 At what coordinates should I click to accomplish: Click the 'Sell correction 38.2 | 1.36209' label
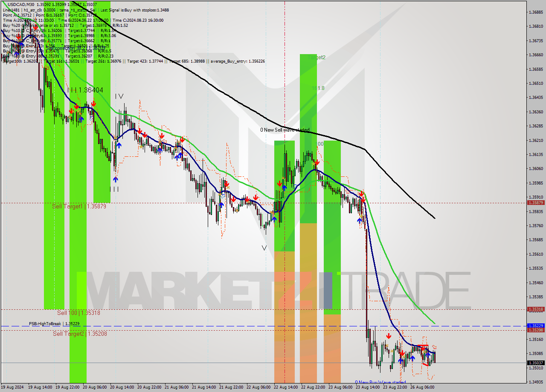75,48
